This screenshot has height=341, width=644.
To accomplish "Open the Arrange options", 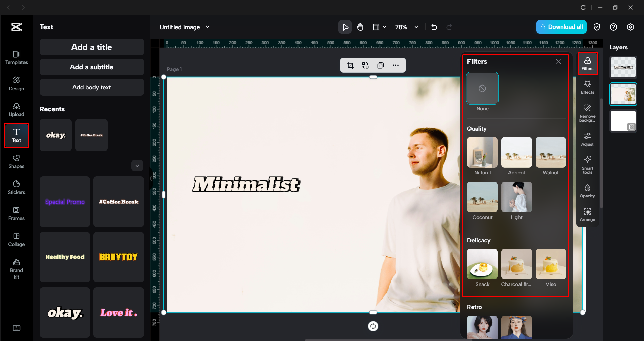I will [x=587, y=214].
